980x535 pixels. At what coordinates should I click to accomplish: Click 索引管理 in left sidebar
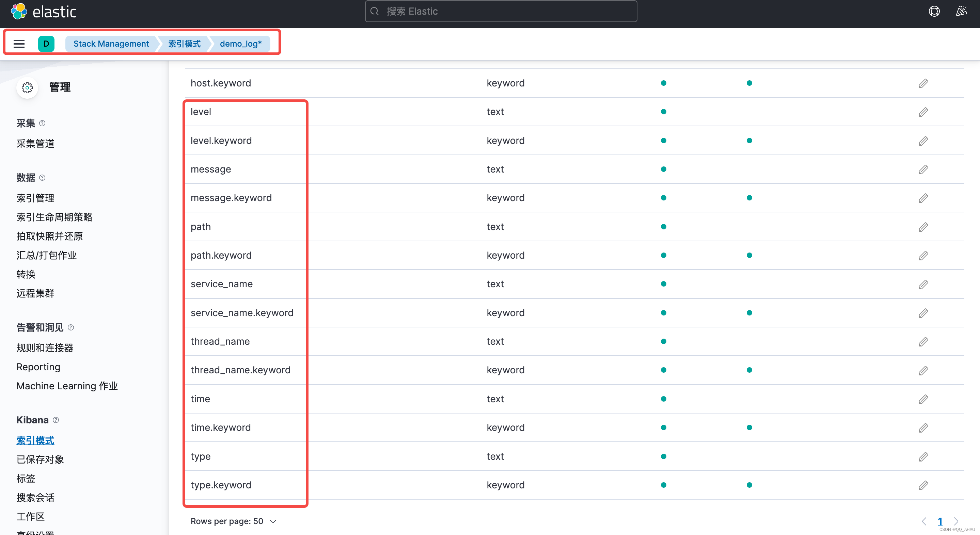(x=36, y=196)
